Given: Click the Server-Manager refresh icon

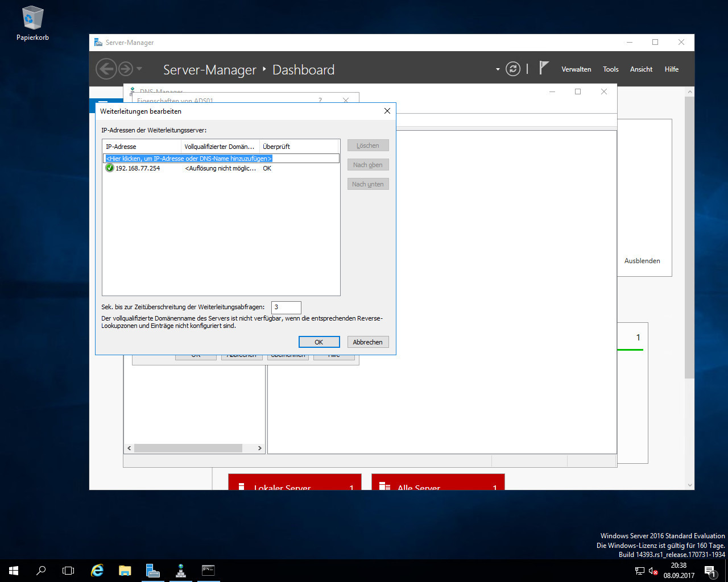Looking at the screenshot, I should pyautogui.click(x=513, y=69).
